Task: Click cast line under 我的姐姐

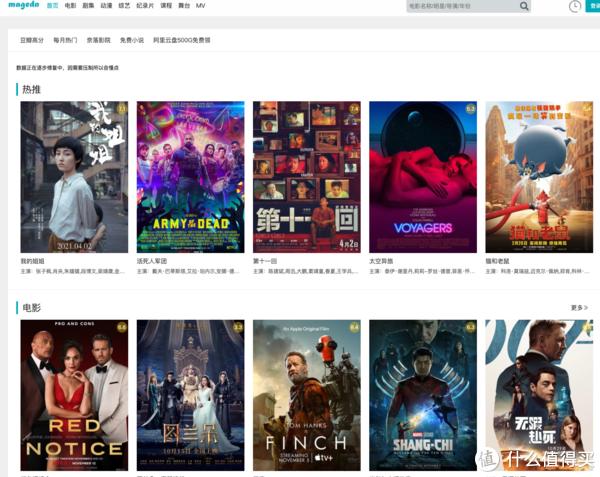Action: pyautogui.click(x=73, y=271)
